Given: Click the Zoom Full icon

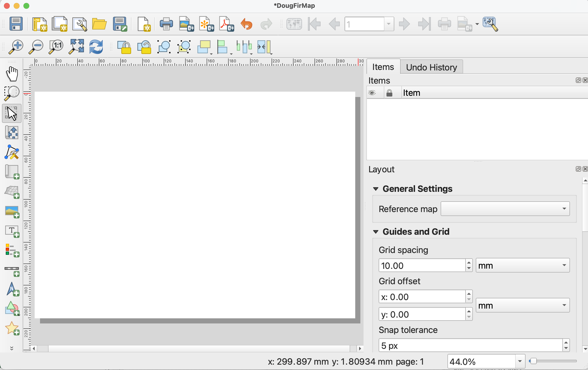Looking at the screenshot, I should click(x=76, y=46).
